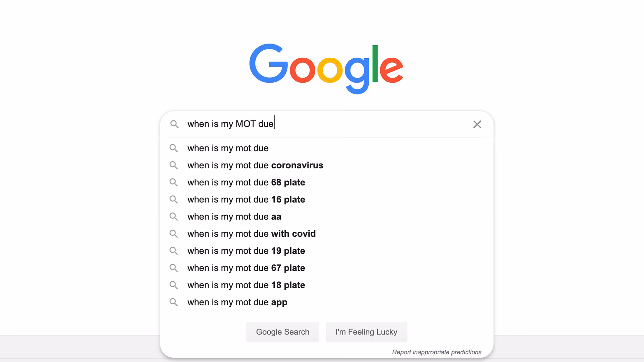Choose the 'when is my mot due 16 plate' suggestion
The width and height of the screenshot is (644, 362).
(246, 199)
